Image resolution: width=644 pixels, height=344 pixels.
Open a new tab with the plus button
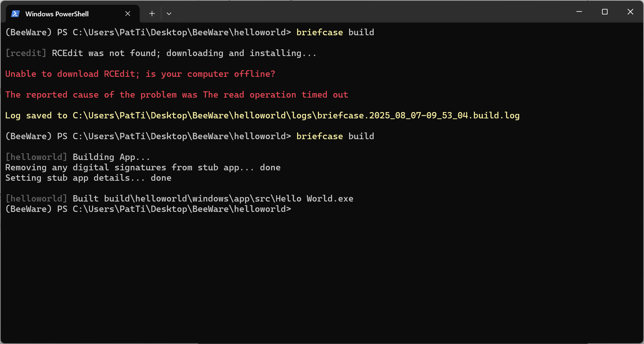click(152, 14)
